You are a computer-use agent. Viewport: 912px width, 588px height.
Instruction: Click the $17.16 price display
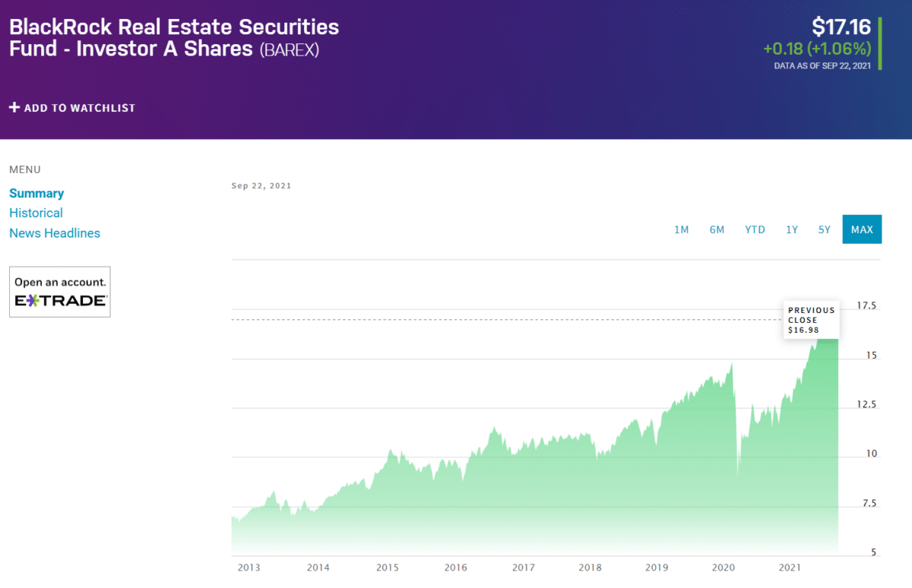click(x=841, y=27)
